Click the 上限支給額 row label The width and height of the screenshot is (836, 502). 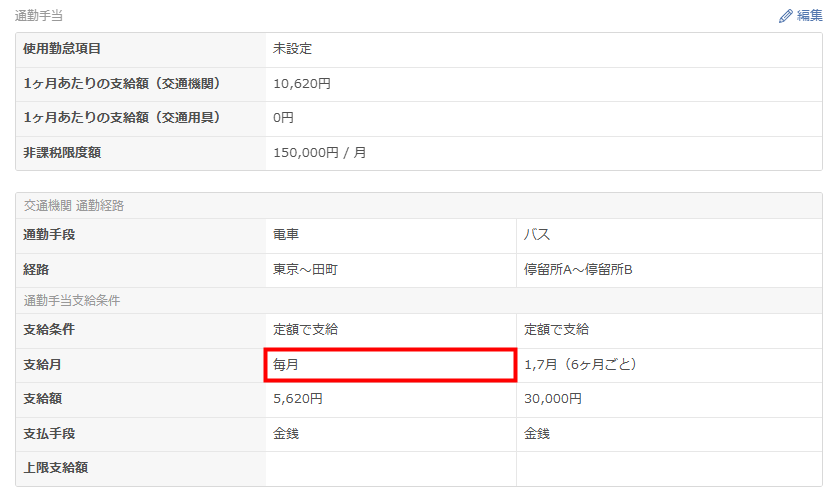click(55, 468)
